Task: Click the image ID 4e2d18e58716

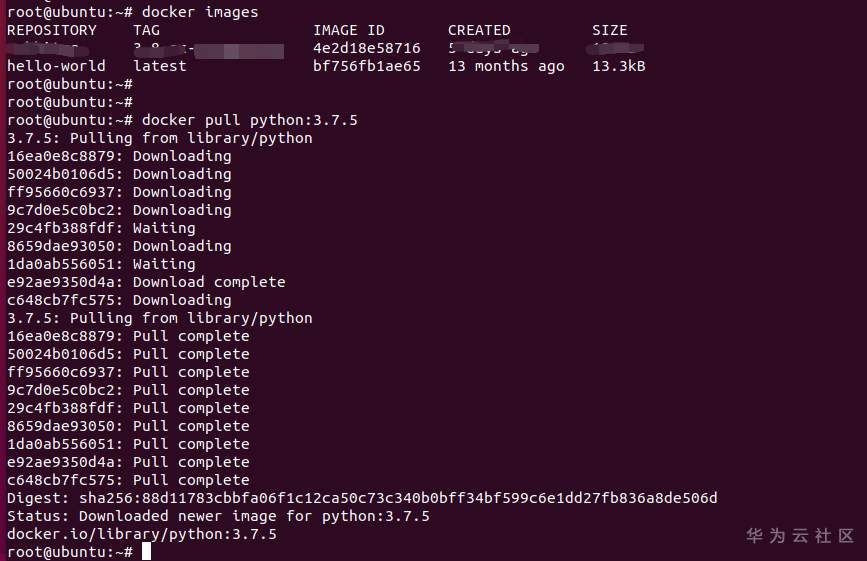Action: click(367, 48)
